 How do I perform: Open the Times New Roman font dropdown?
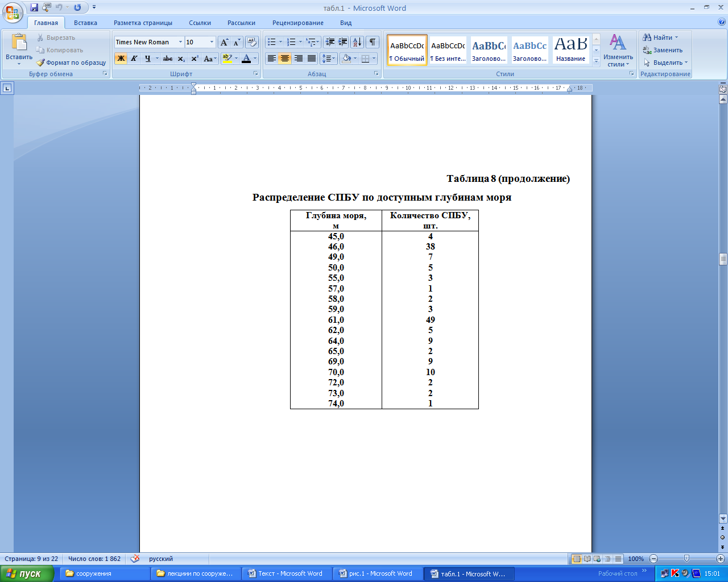point(180,42)
